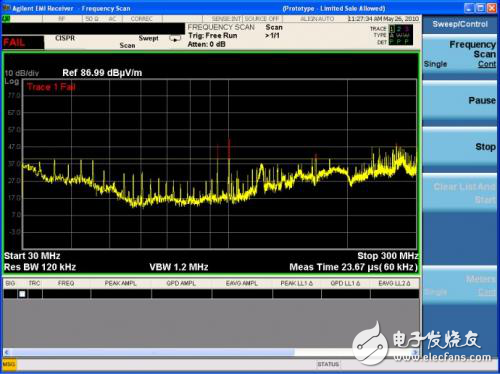Select Trace 3 indicator in trace panel
Image resolution: width=500 pixels, height=374 pixels.
click(406, 29)
